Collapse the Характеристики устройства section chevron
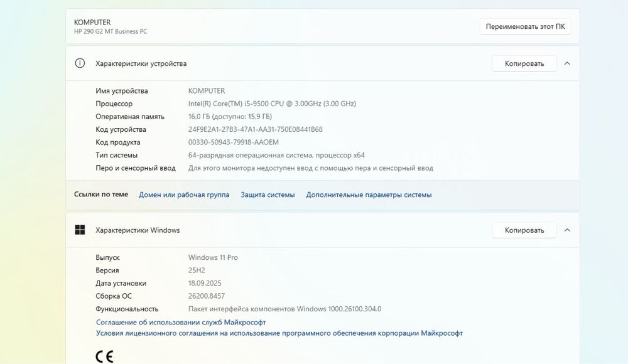This screenshot has width=628, height=364. pos(567,63)
